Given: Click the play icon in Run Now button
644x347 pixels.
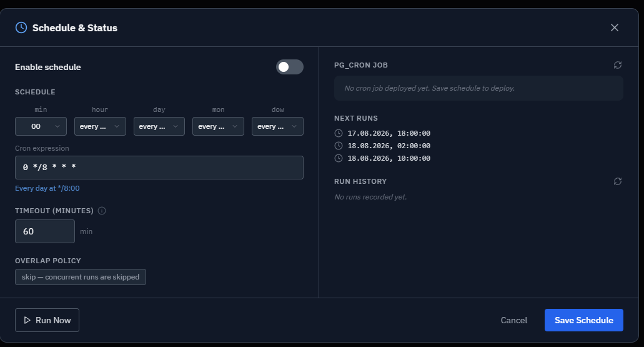Looking at the screenshot, I should [27, 320].
